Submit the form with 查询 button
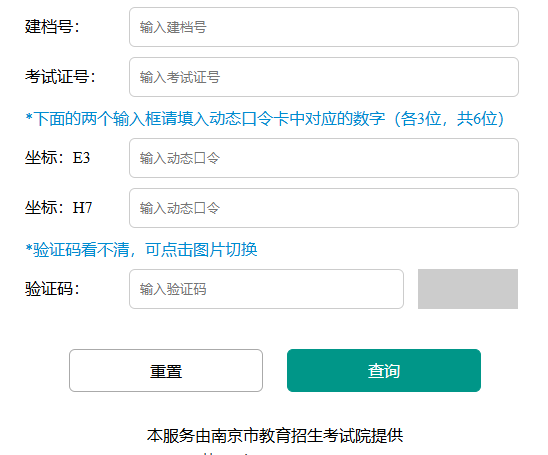Viewport: 548px width, 455px height. 384,370
